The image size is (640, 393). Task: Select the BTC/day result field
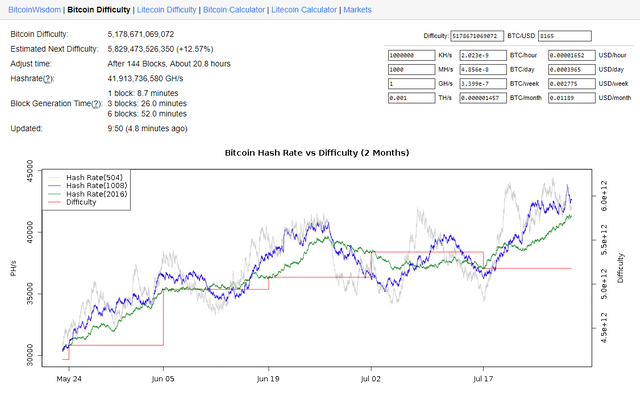pyautogui.click(x=483, y=69)
